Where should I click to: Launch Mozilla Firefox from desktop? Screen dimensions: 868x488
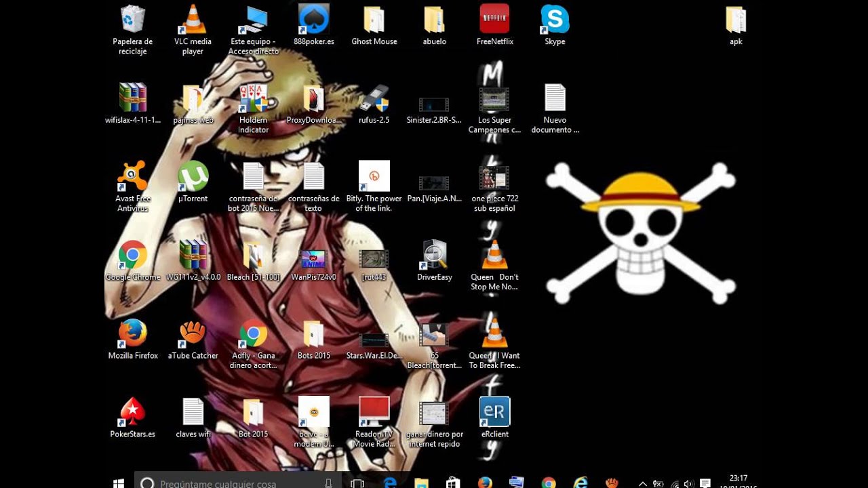[133, 340]
